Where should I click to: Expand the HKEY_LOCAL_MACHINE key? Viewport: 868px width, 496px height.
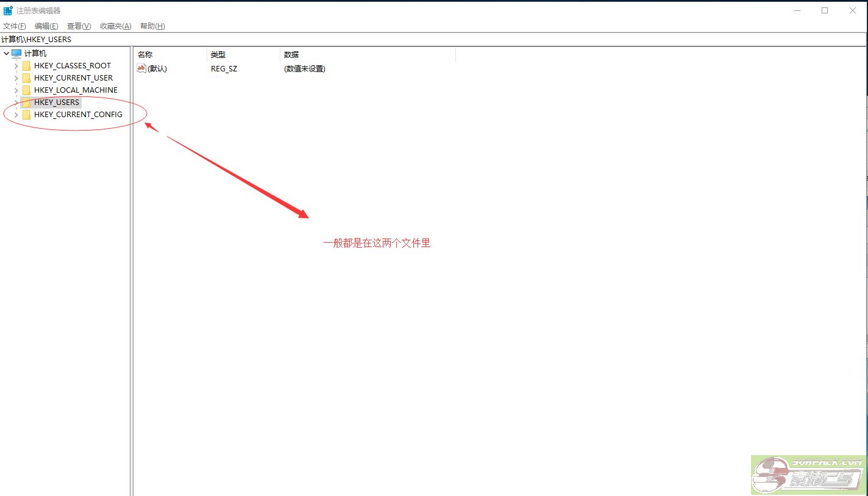(x=16, y=90)
